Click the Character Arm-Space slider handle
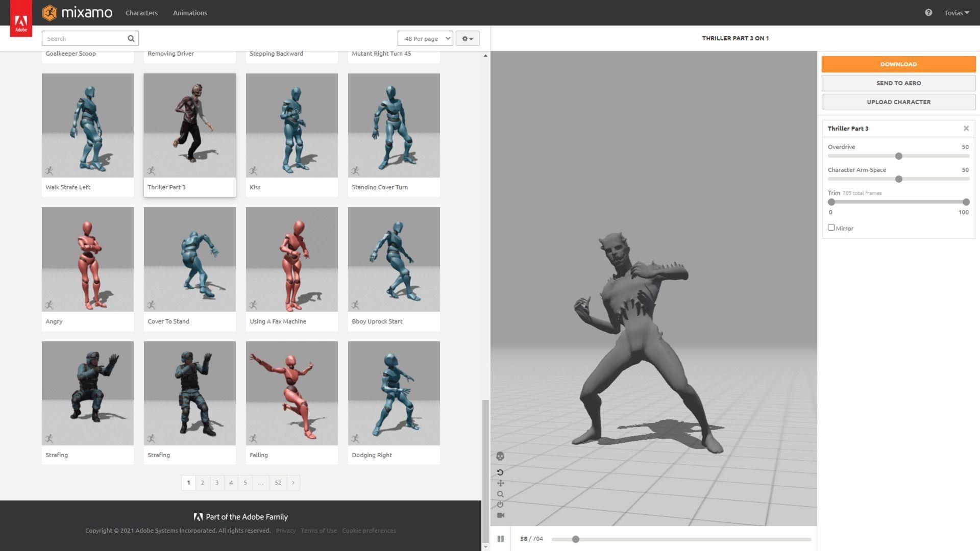980x551 pixels. click(899, 179)
